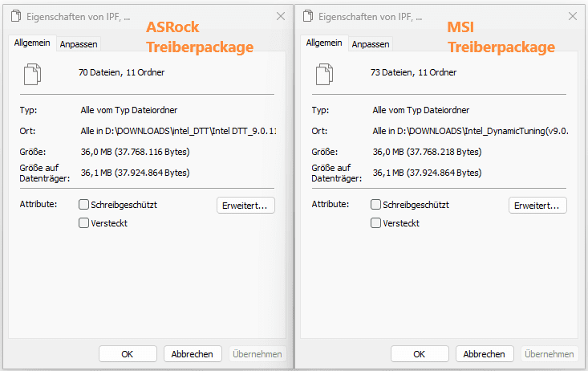Viewport: 588px width, 371px height.
Task: Click the multi-file icon beside 70 Dateien
Action: (33, 74)
